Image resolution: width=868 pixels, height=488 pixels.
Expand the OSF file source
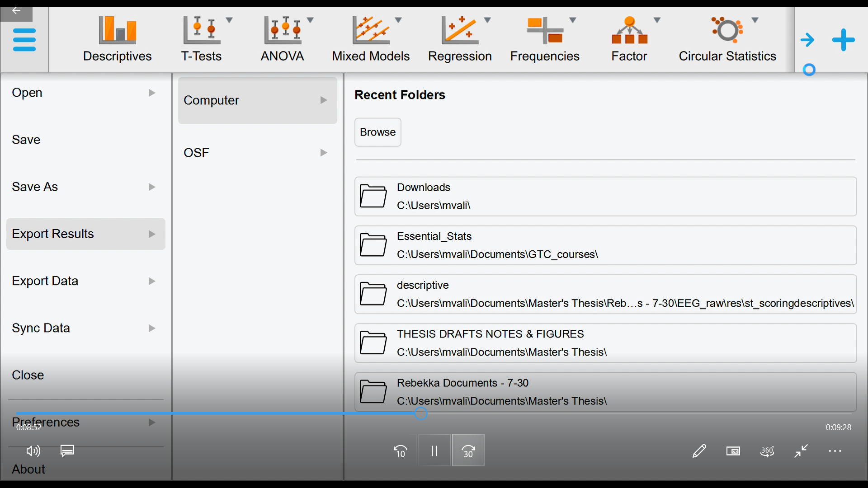(x=257, y=152)
